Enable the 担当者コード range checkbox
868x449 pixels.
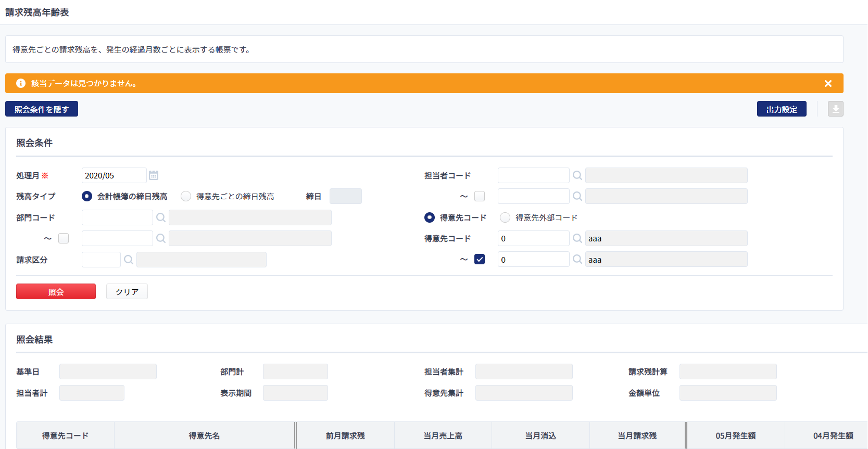(x=480, y=196)
